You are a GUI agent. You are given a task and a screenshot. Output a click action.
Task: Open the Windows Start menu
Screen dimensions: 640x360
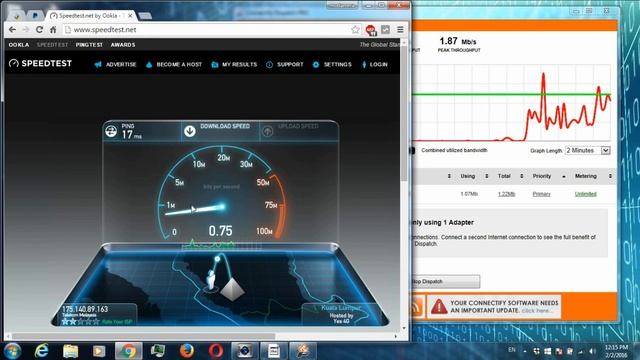13,351
